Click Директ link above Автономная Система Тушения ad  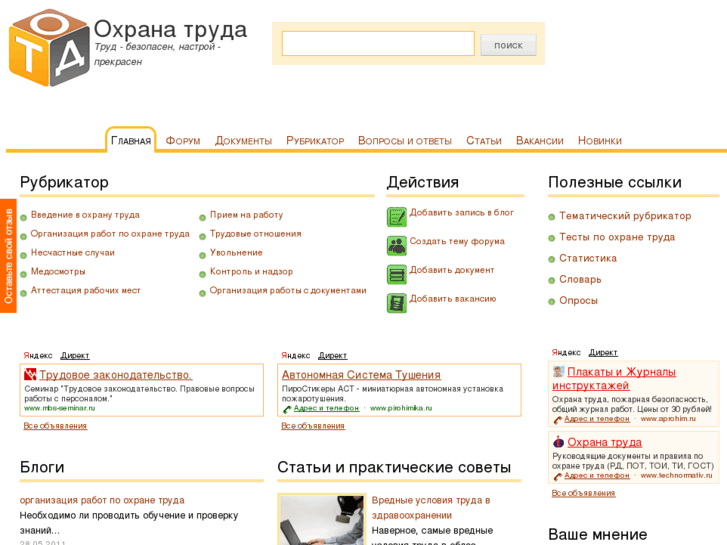point(332,355)
